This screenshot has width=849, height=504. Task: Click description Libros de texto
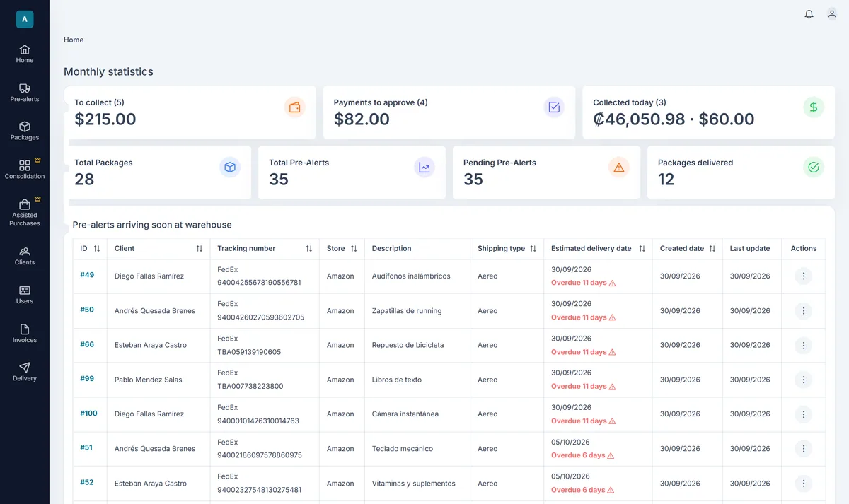coord(397,380)
